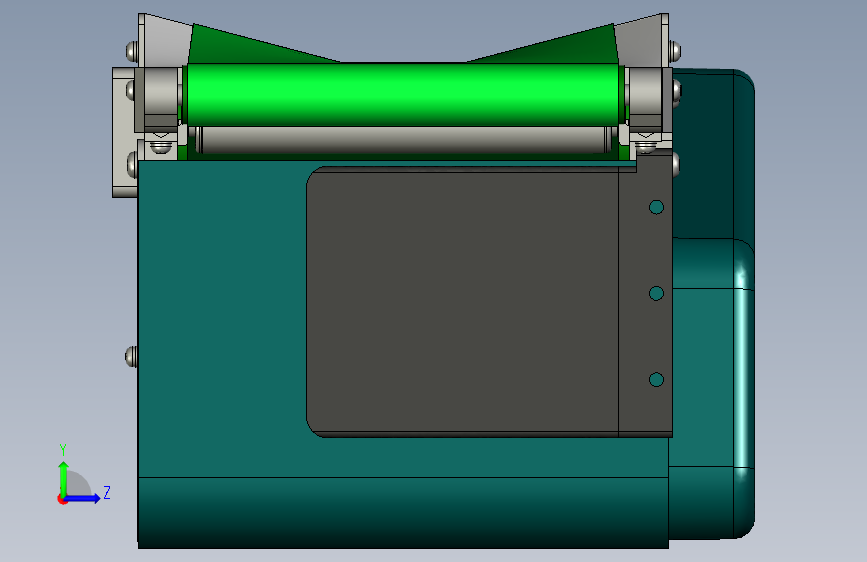Screen dimensions: 867x562
Task: Select the glossy rounded teal motor cover at right
Action: [713, 387]
